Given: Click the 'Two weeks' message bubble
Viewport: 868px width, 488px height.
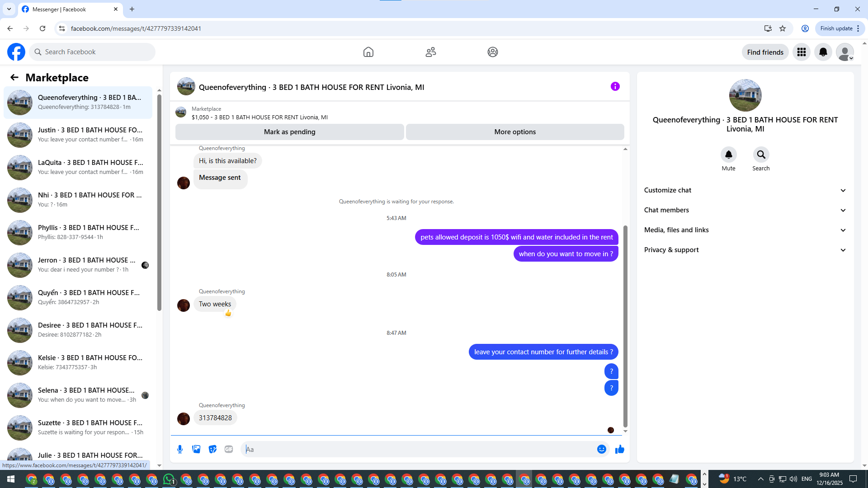Looking at the screenshot, I should coord(215,304).
